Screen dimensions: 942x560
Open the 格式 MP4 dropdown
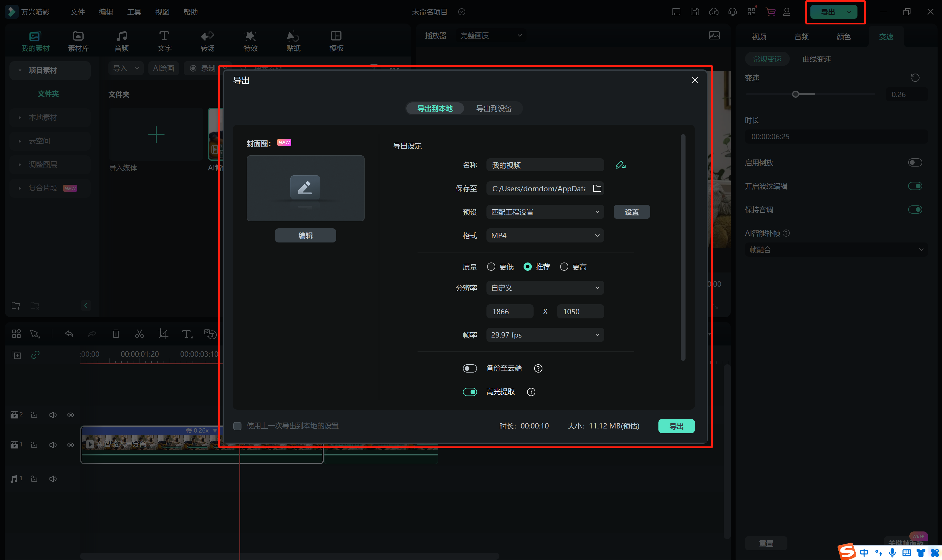545,235
